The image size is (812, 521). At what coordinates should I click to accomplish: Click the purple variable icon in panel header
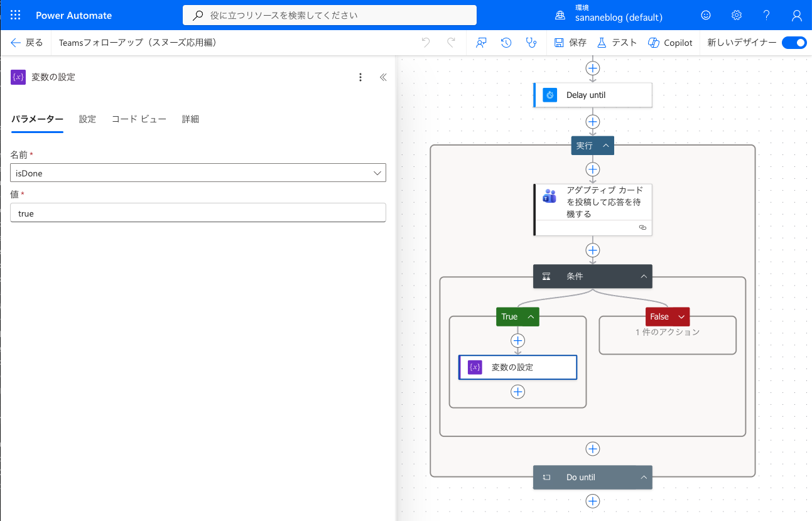[18, 77]
